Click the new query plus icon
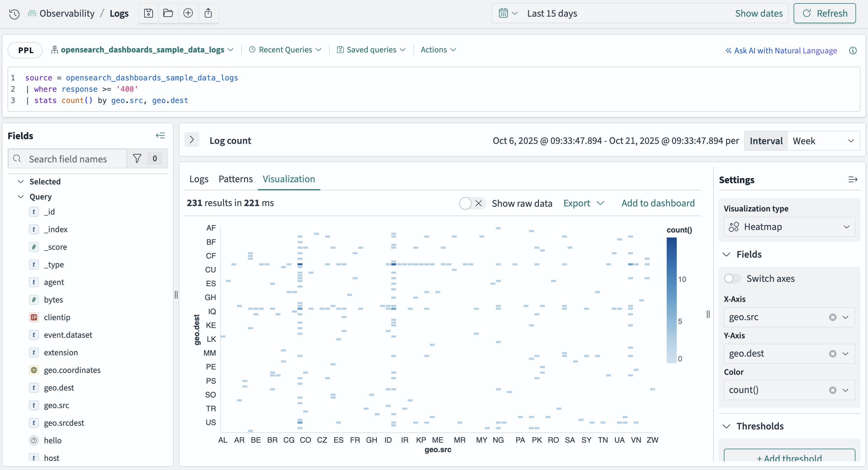 pyautogui.click(x=188, y=13)
